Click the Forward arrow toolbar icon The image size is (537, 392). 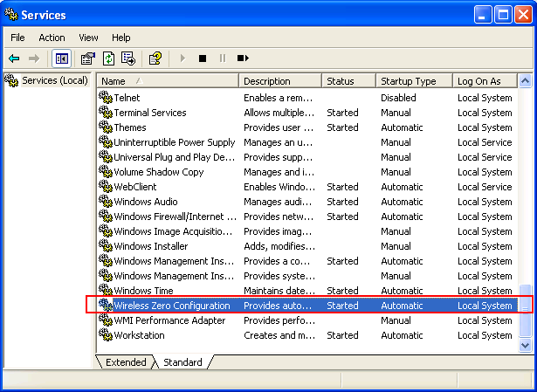point(34,58)
